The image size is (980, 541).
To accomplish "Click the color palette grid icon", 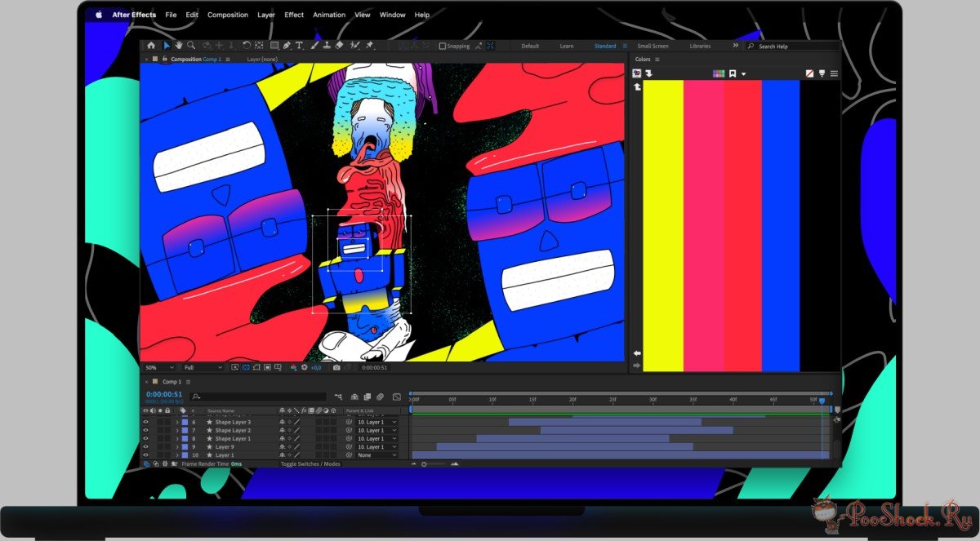I will [x=719, y=73].
